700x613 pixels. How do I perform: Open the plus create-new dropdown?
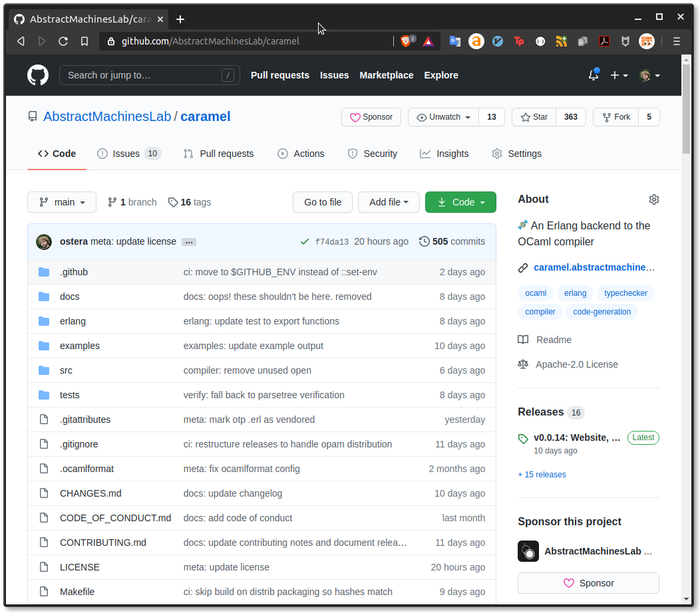point(619,75)
